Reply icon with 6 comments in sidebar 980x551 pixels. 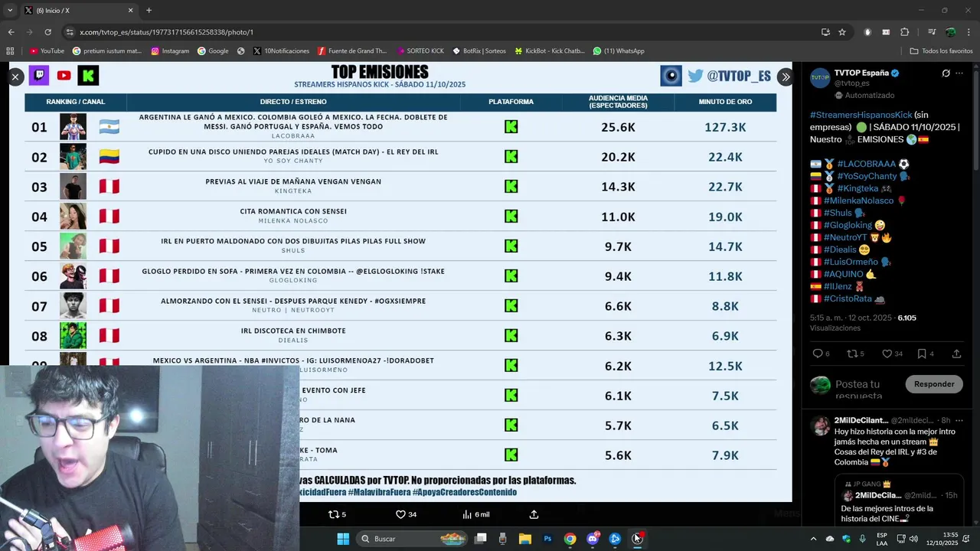click(817, 354)
